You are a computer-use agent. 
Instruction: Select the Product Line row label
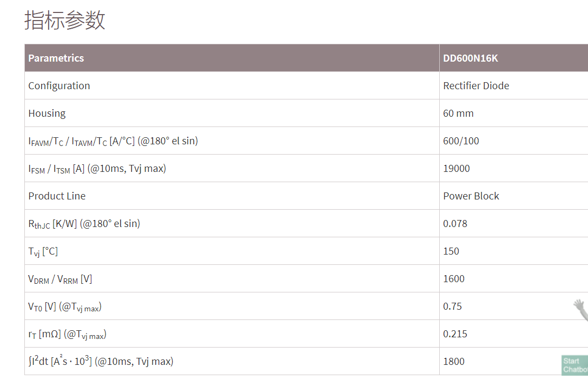point(57,196)
